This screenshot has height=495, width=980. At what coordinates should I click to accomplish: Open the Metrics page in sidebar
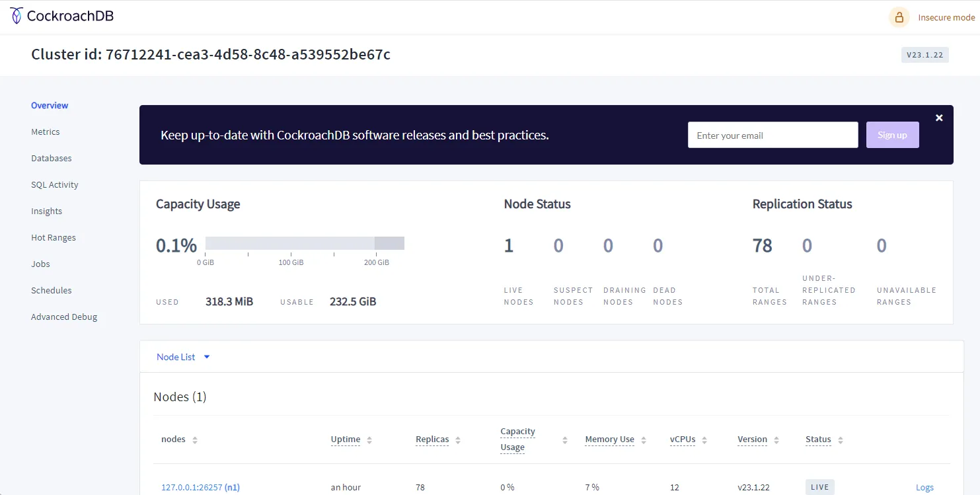click(x=46, y=132)
